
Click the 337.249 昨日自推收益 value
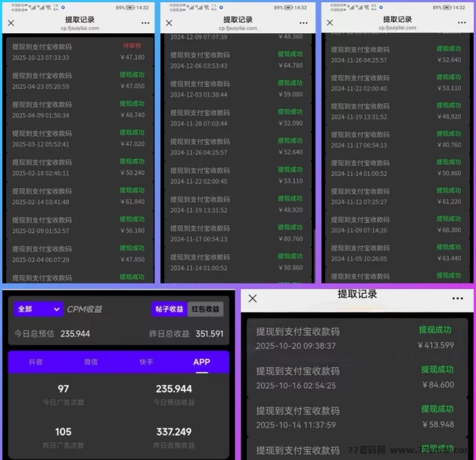174,432
